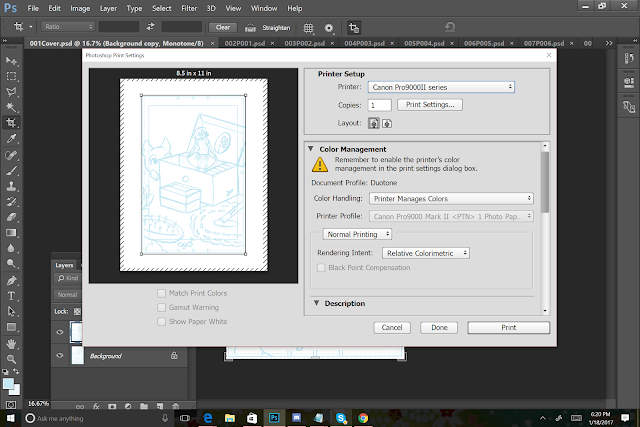Pick the Hand tool
This screenshot has height=427, width=640.
tap(11, 345)
